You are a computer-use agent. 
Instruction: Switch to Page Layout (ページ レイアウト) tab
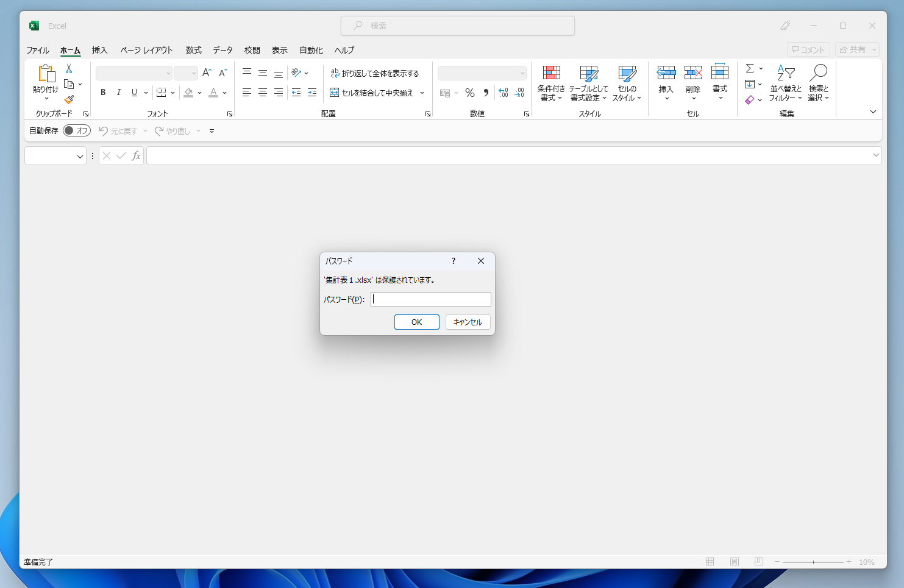pyautogui.click(x=146, y=50)
